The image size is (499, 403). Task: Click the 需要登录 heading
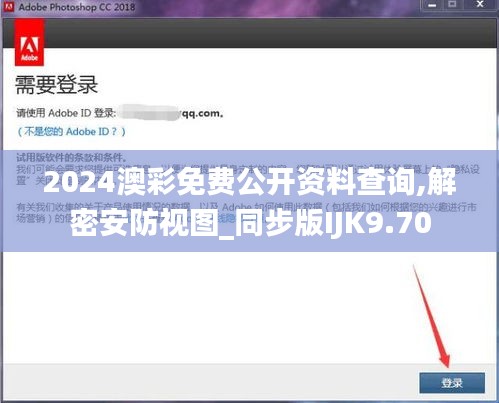[x=56, y=84]
